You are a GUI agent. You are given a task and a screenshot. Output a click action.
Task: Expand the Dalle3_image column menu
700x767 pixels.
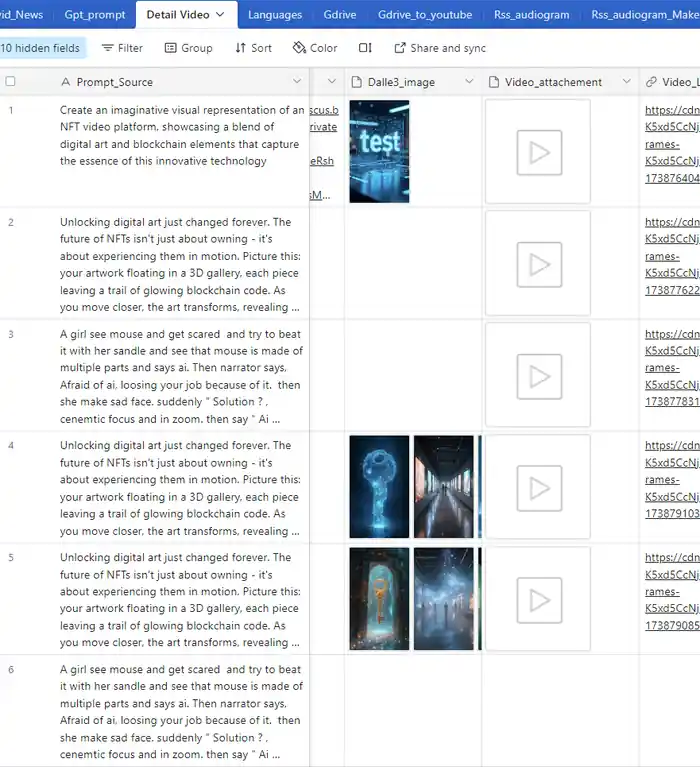point(469,81)
